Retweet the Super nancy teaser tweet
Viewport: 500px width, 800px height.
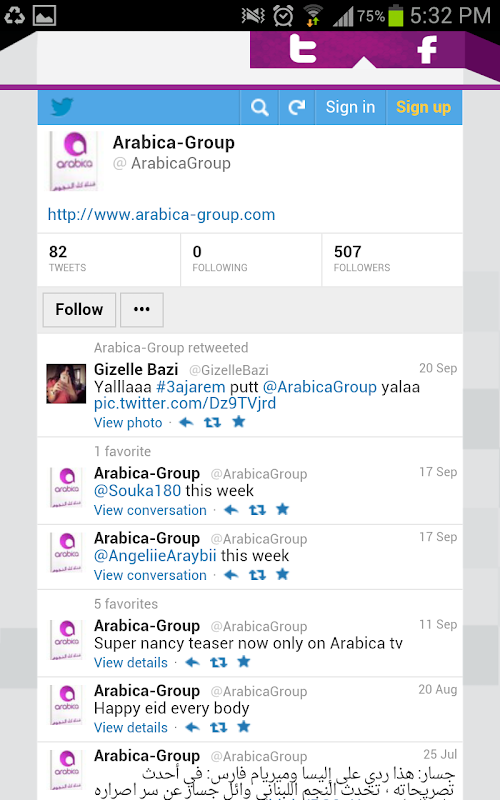click(x=218, y=662)
